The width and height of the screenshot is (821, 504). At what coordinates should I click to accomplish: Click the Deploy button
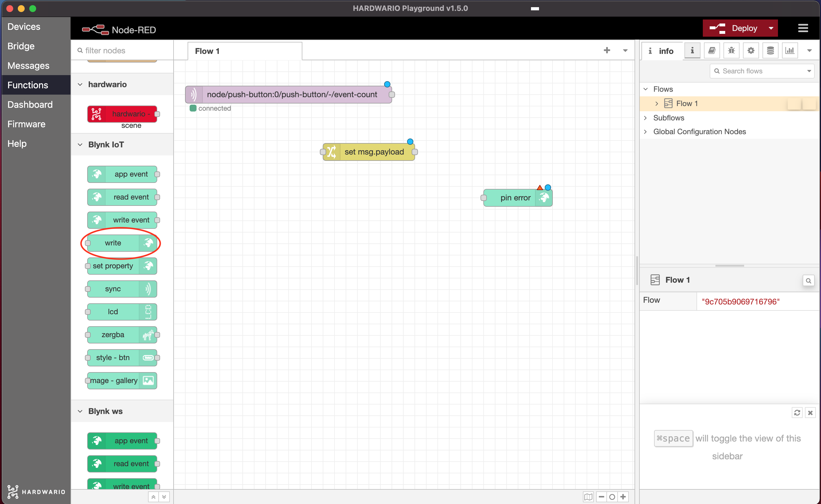pos(733,28)
